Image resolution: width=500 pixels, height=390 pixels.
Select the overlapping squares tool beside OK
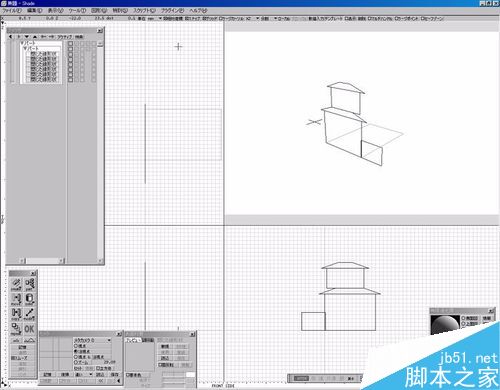click(16, 329)
